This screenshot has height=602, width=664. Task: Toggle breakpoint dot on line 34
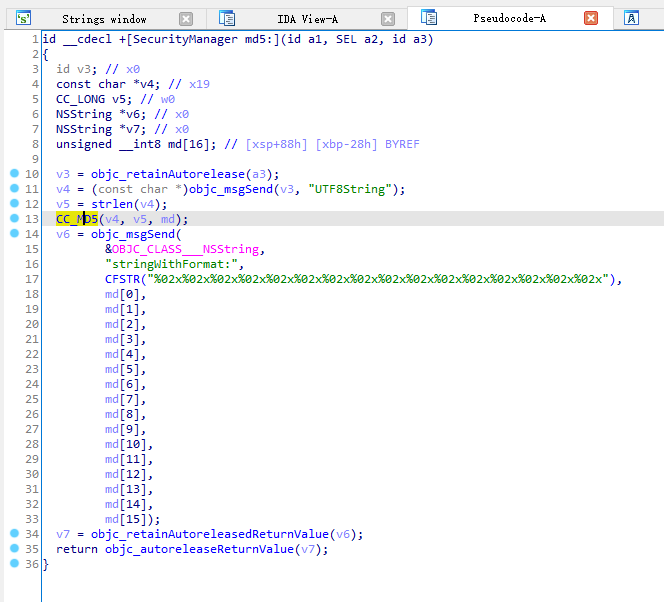coord(14,533)
